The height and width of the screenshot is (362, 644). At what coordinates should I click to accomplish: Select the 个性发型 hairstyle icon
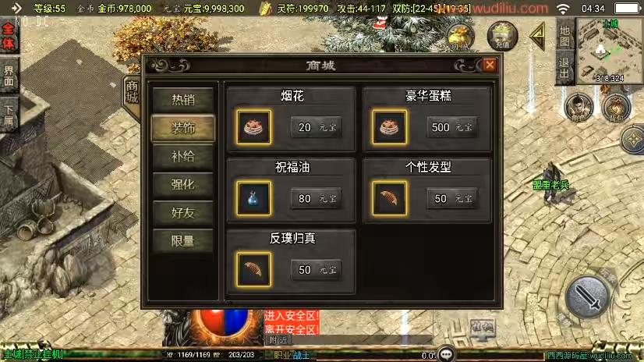pyautogui.click(x=389, y=198)
